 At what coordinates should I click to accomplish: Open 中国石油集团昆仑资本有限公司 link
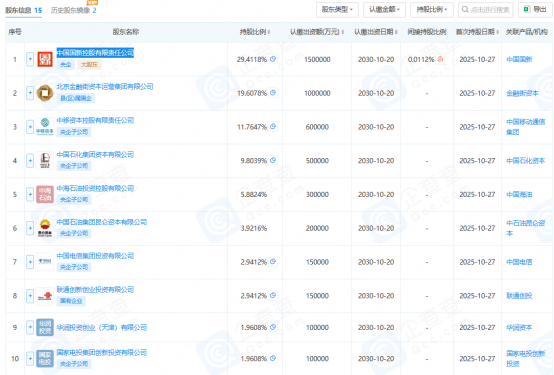[101, 222]
